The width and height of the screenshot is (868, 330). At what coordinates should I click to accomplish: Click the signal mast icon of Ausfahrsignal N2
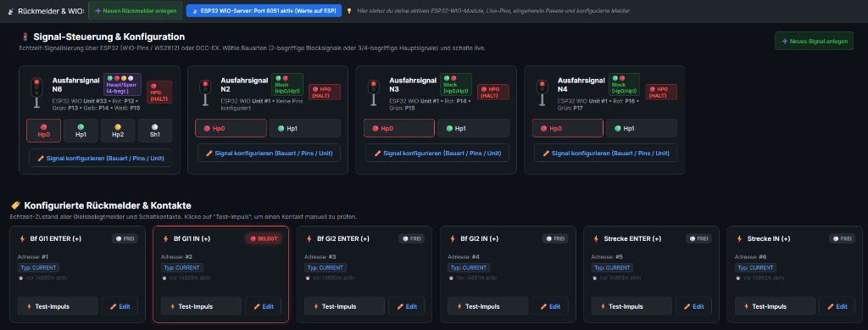(205, 92)
